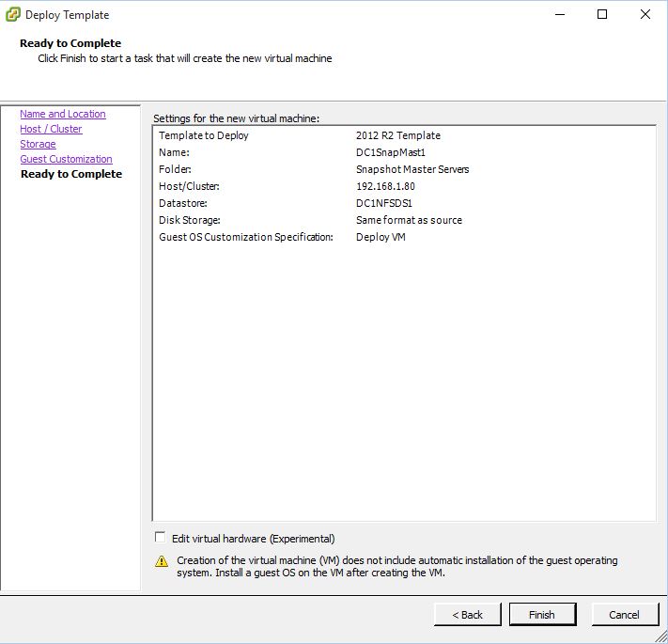Jump to the Storage step
This screenshot has width=668, height=644.
point(38,144)
